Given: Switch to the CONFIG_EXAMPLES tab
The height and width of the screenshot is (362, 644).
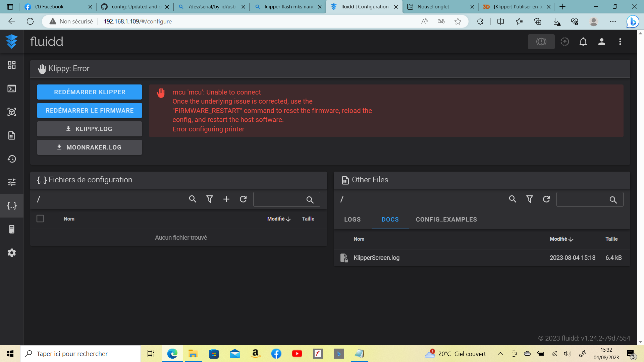Looking at the screenshot, I should 446,220.
